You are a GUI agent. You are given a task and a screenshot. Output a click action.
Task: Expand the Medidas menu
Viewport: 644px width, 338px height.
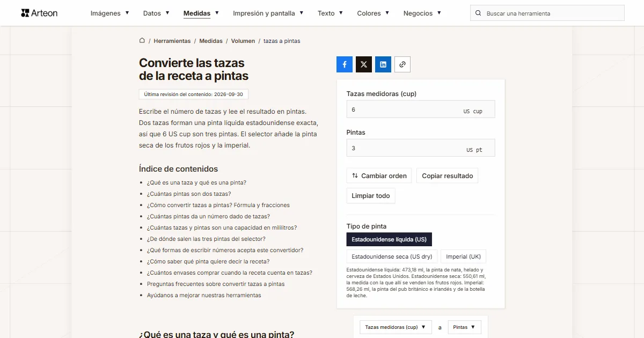201,13
